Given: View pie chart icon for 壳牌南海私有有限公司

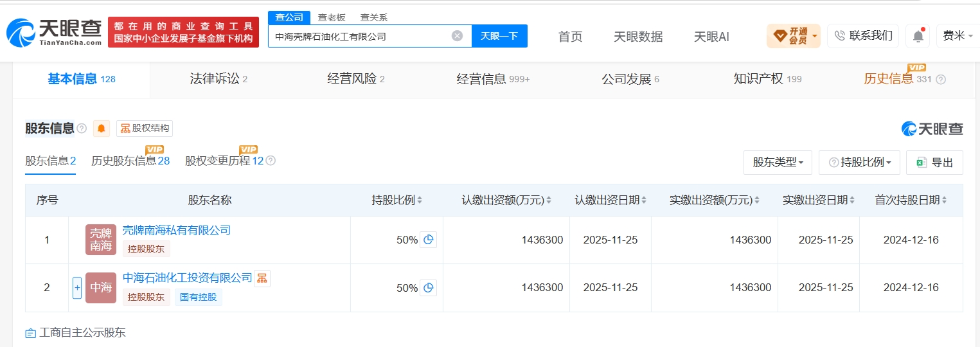Looking at the screenshot, I should click(428, 240).
